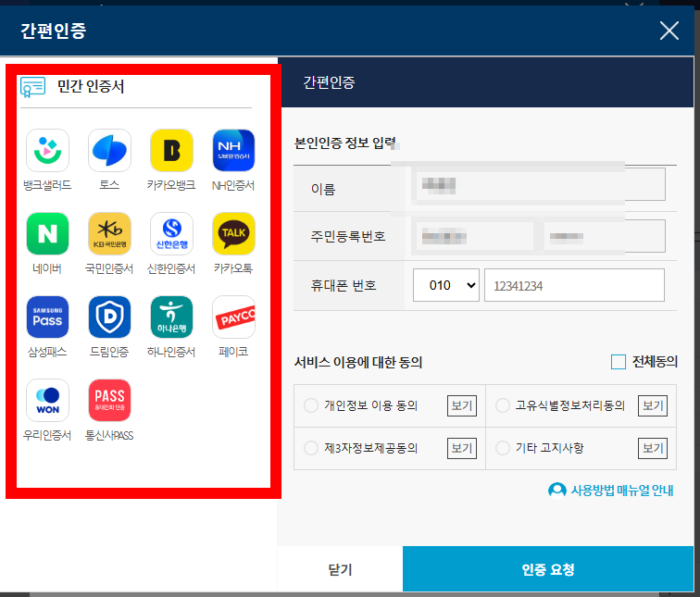Choose the 하나인증서 icon
This screenshot has height=597, width=700.
click(171, 317)
